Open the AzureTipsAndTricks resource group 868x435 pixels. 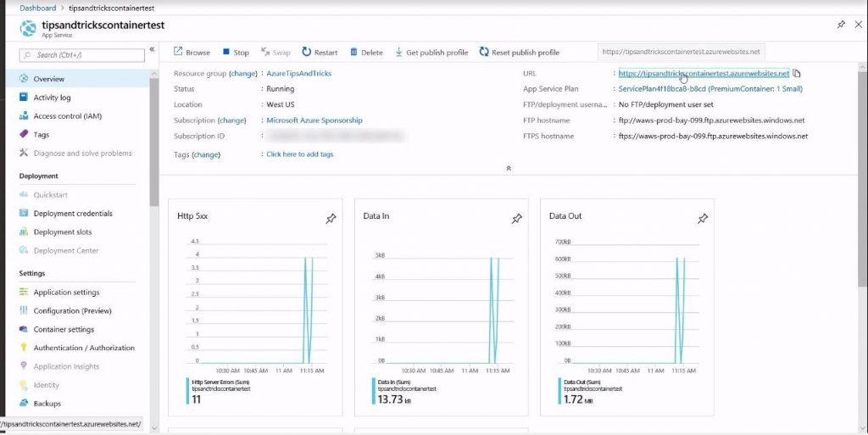point(299,73)
